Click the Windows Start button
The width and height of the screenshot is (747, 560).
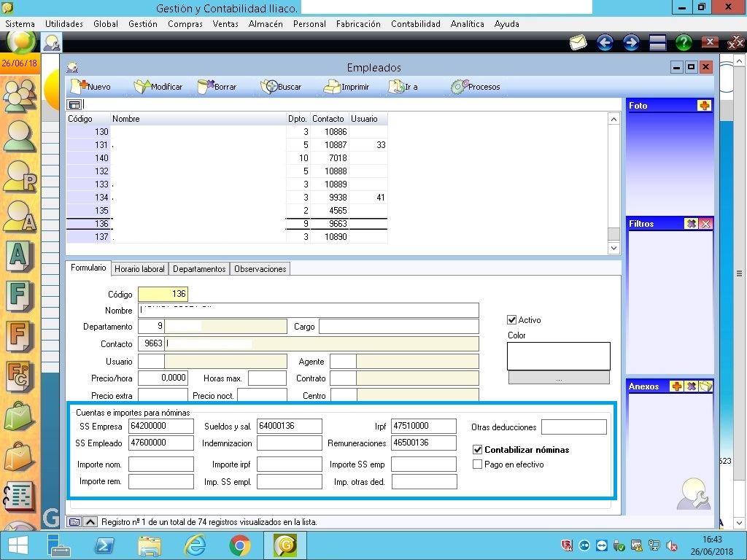(x=18, y=545)
